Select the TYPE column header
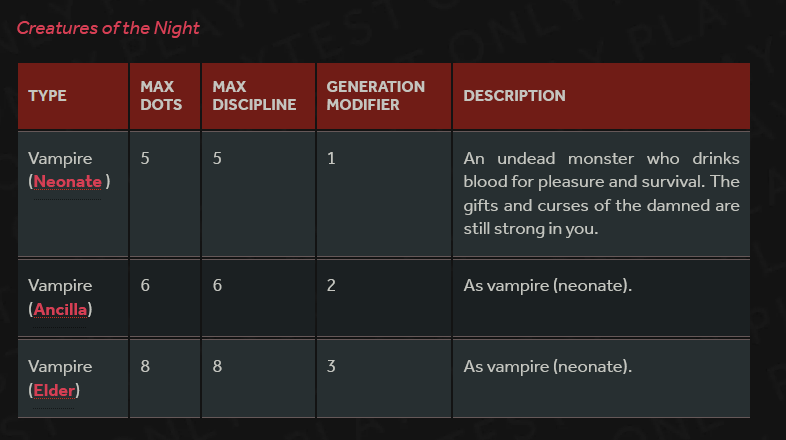This screenshot has width=786, height=440. tap(47, 96)
